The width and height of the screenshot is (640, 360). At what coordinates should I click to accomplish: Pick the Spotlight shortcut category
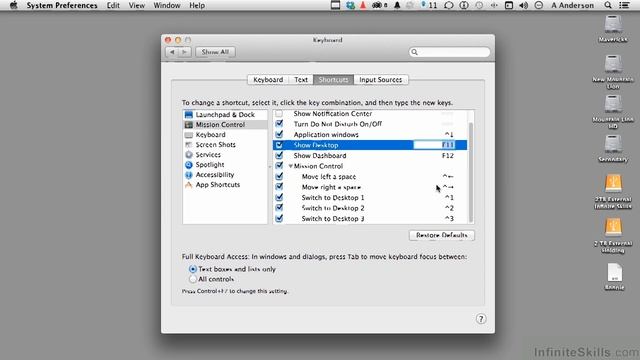(225, 164)
